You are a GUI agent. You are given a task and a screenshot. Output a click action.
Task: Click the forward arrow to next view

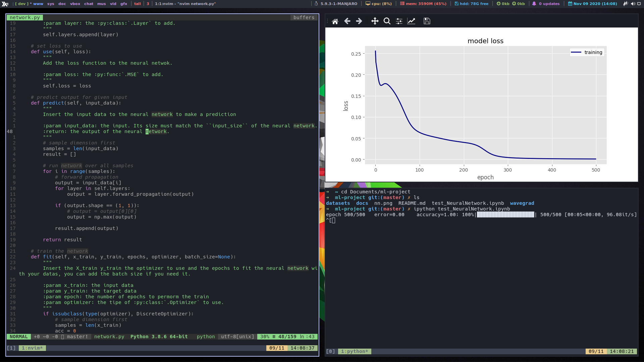tap(359, 21)
